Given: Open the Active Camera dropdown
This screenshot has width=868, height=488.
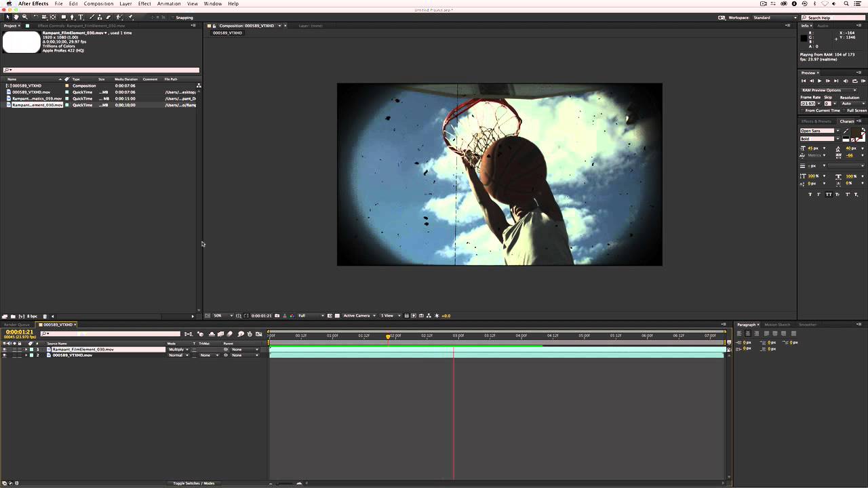Looking at the screenshot, I should (359, 316).
